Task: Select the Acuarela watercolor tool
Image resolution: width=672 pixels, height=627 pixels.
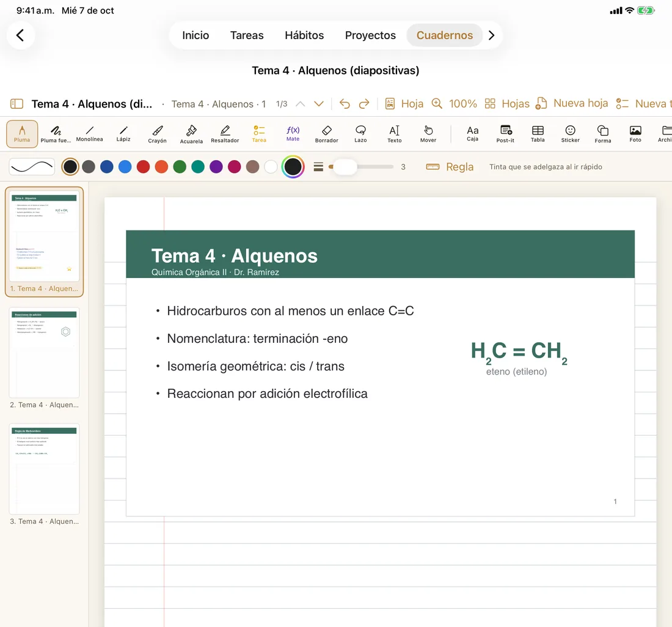Action: [191, 134]
